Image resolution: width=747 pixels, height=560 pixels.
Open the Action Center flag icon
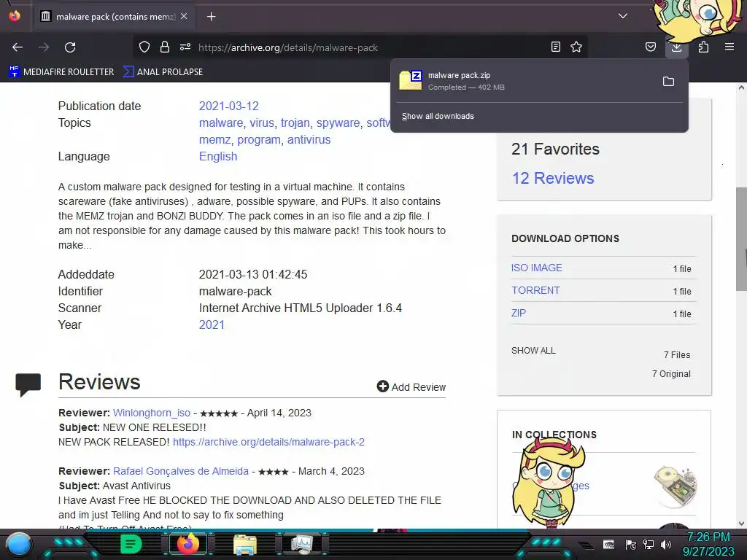(631, 544)
